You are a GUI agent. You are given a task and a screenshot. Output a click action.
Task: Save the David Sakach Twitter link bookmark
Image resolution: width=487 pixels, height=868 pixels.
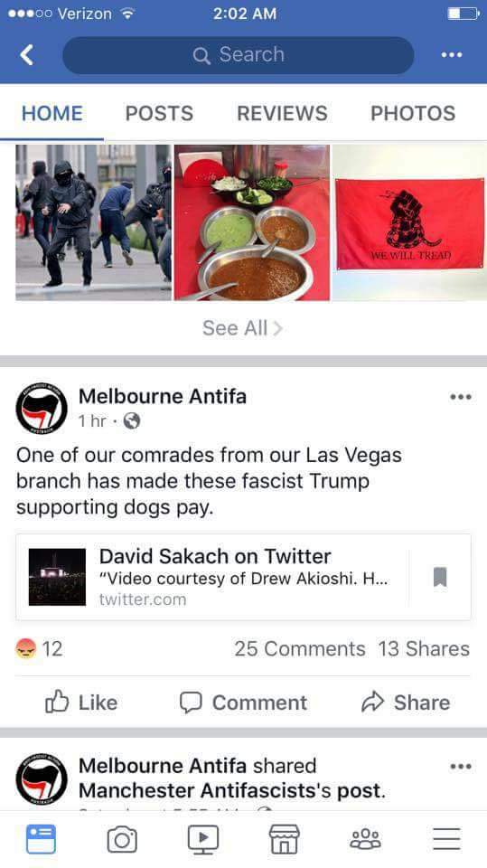click(x=440, y=577)
